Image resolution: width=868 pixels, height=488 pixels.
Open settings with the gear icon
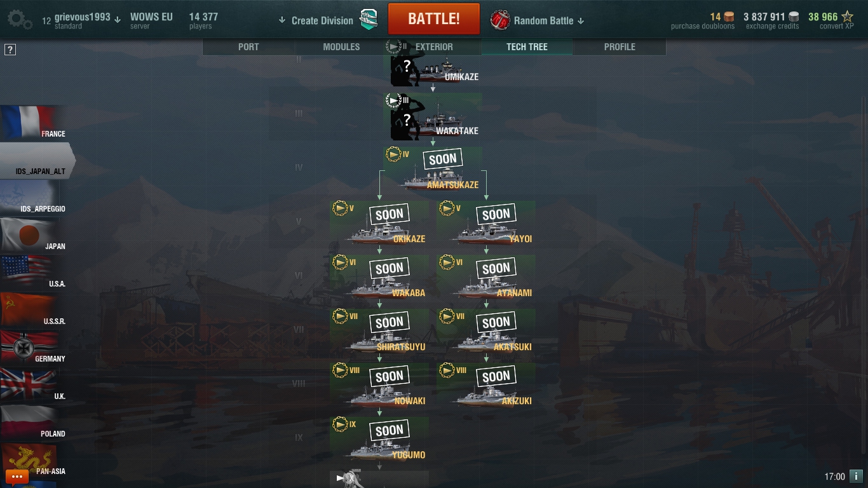(19, 19)
